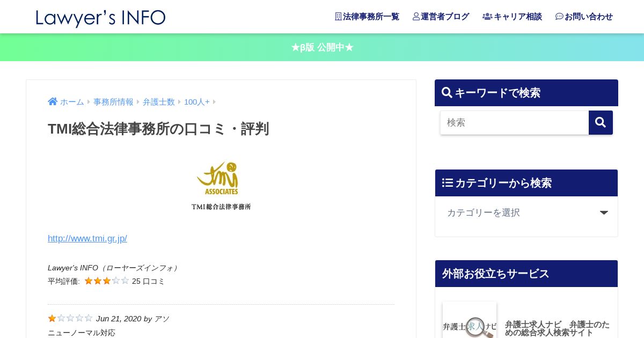Click the dropdown arrow for category selection
The image size is (644, 338).
[x=604, y=212]
